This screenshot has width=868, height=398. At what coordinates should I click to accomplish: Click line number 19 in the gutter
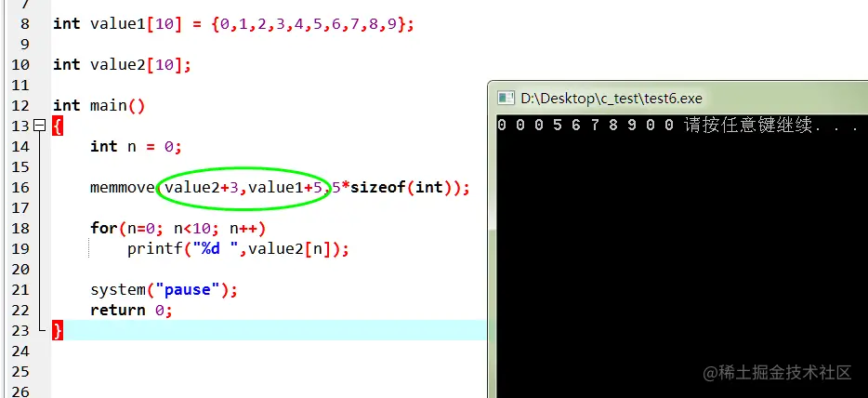[20, 248]
